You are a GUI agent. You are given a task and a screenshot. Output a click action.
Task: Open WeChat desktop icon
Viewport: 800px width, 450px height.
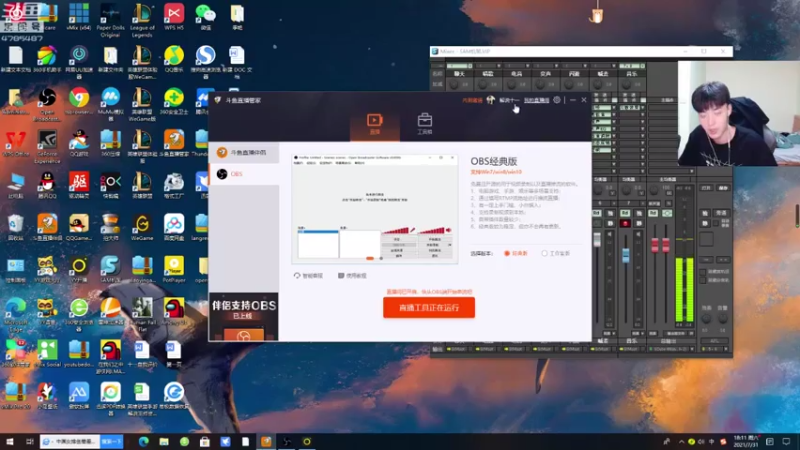coord(206,17)
